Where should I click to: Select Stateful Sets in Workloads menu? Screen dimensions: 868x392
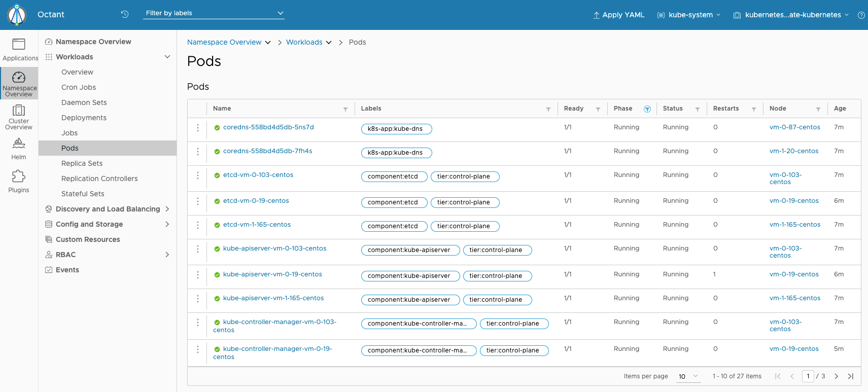tap(83, 194)
